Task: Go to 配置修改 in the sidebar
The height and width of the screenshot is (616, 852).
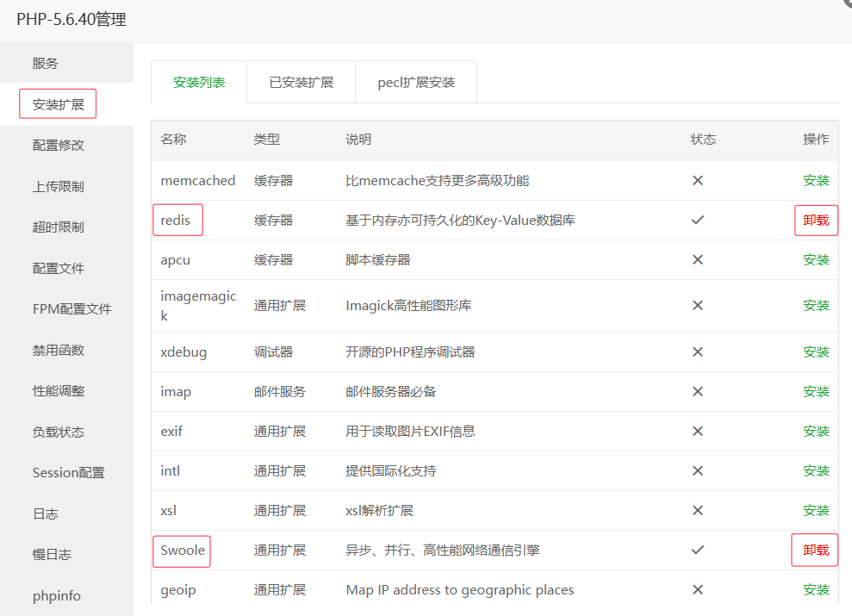Action: [59, 145]
